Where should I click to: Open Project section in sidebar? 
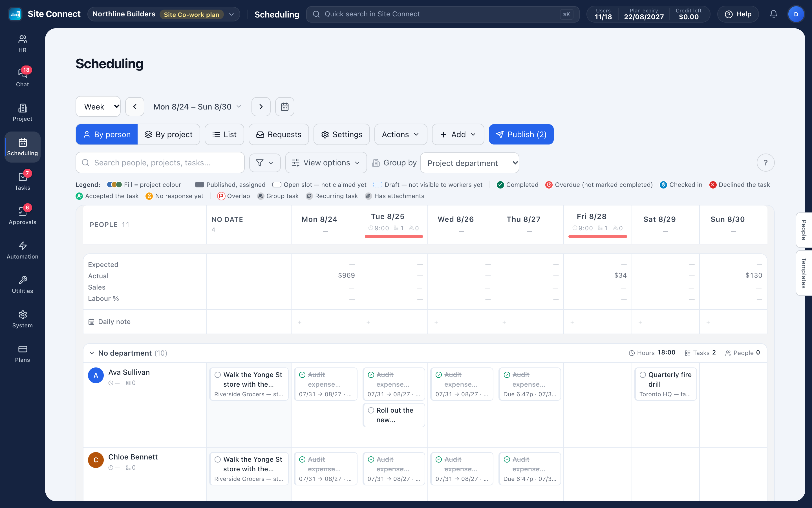(x=23, y=113)
